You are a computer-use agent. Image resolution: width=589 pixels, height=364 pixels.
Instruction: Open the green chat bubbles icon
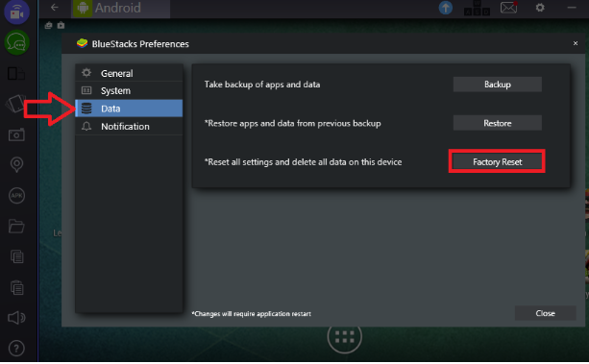[16, 43]
